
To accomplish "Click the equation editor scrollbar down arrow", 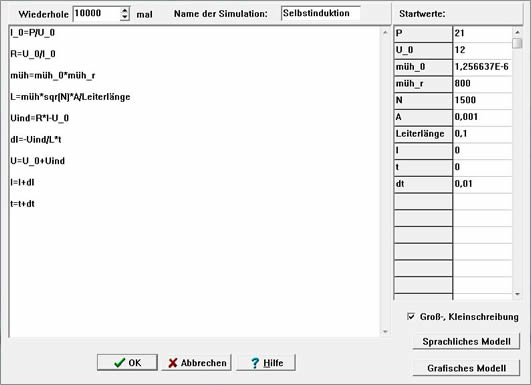I will (x=385, y=331).
